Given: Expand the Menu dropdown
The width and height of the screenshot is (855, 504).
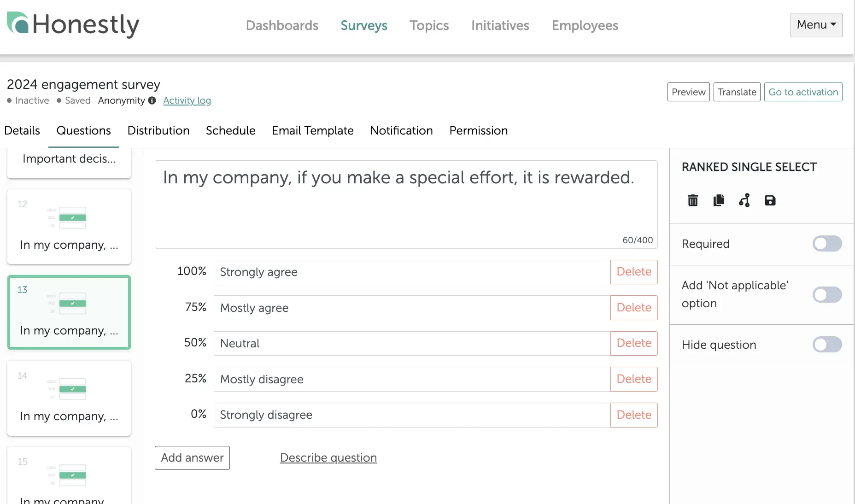Looking at the screenshot, I should [816, 25].
